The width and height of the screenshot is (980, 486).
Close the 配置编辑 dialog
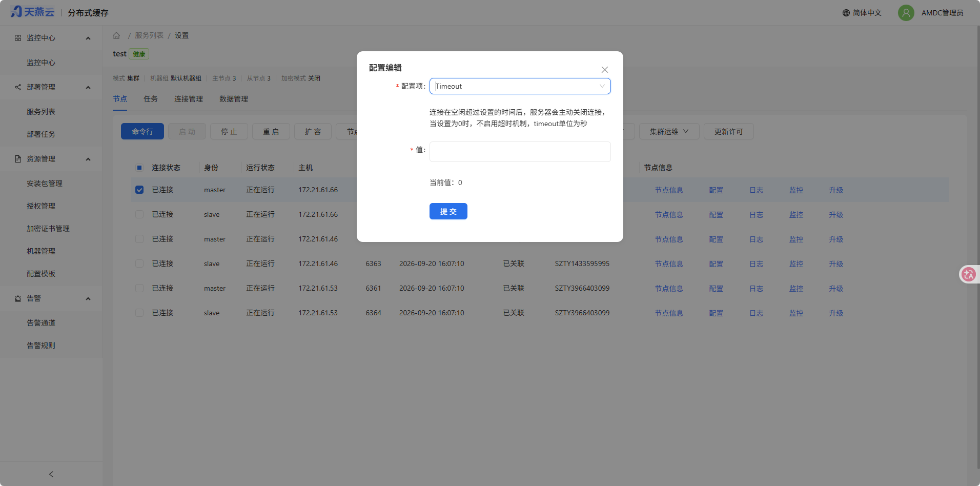tap(605, 70)
